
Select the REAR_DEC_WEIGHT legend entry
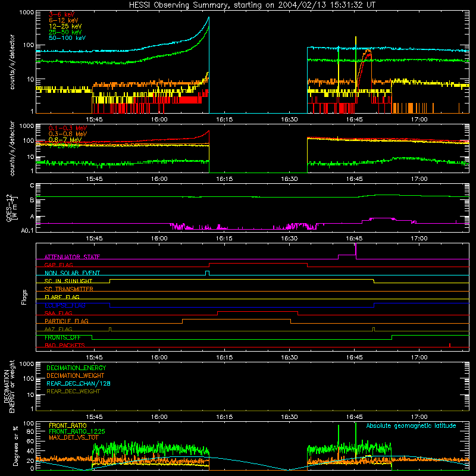[x=73, y=392]
